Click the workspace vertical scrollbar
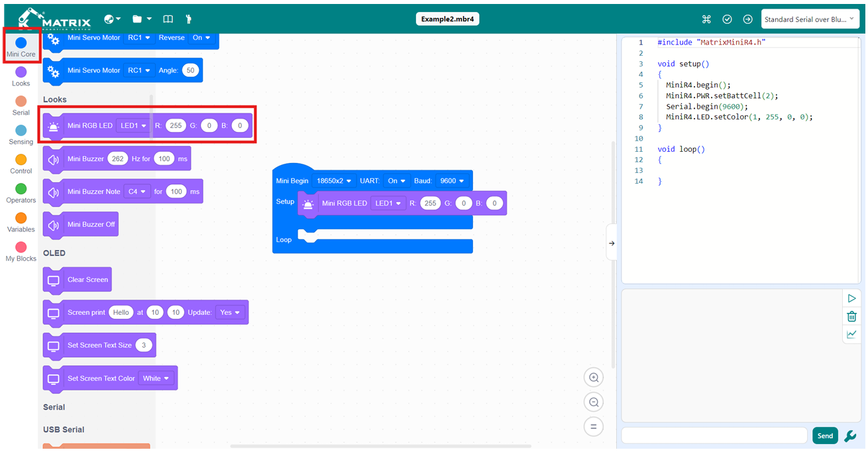 pos(613,255)
